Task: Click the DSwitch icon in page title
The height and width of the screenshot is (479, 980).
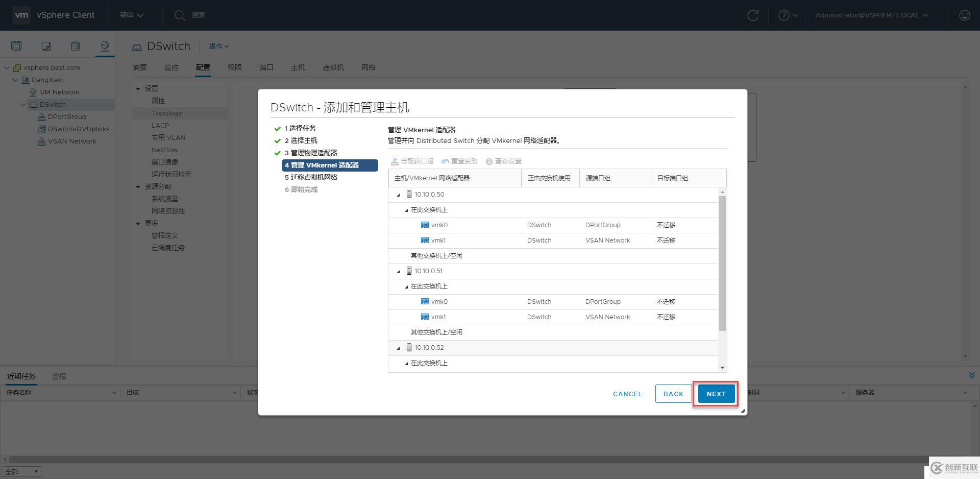Action: pyautogui.click(x=137, y=47)
